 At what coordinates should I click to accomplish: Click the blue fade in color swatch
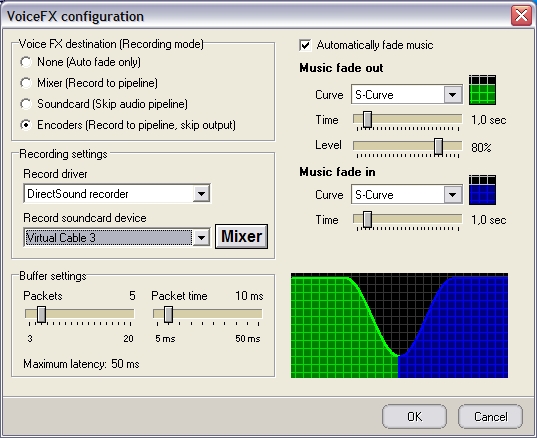click(x=482, y=190)
